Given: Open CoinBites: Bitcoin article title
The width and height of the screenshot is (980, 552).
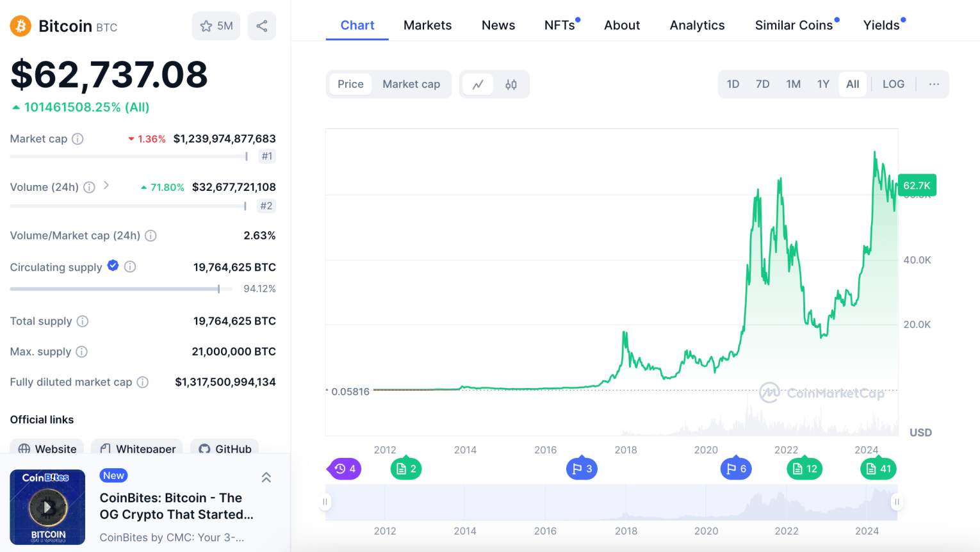Looking at the screenshot, I should 177,506.
